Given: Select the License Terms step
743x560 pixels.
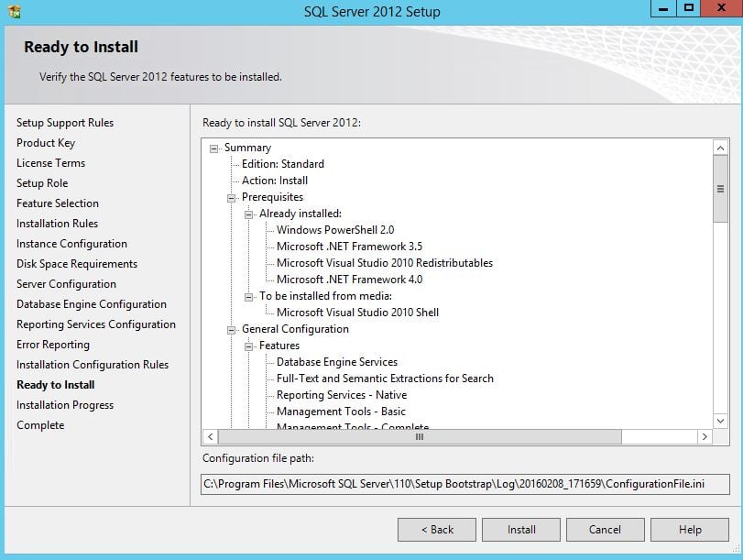Looking at the screenshot, I should coord(50,163).
